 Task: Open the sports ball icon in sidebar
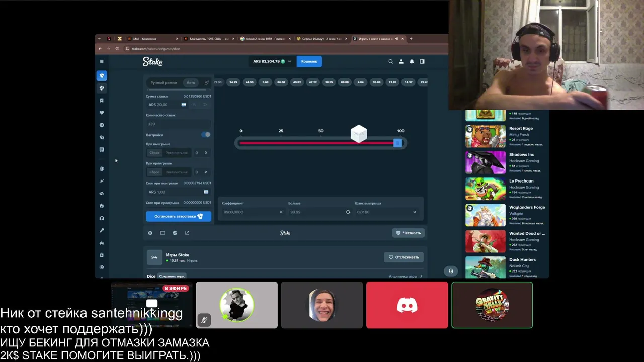102,88
